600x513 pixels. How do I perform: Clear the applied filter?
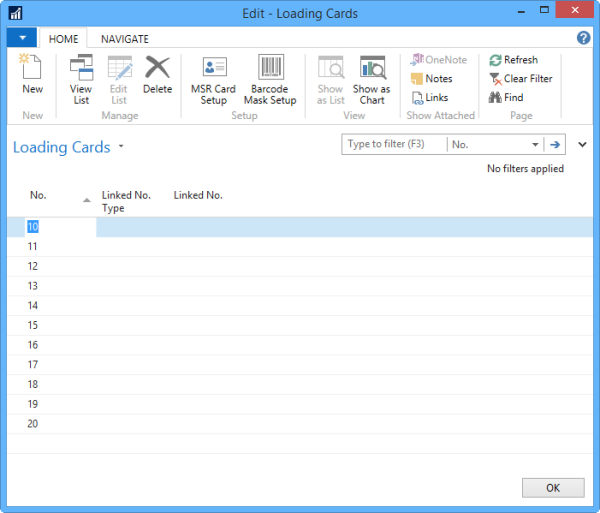[x=520, y=79]
